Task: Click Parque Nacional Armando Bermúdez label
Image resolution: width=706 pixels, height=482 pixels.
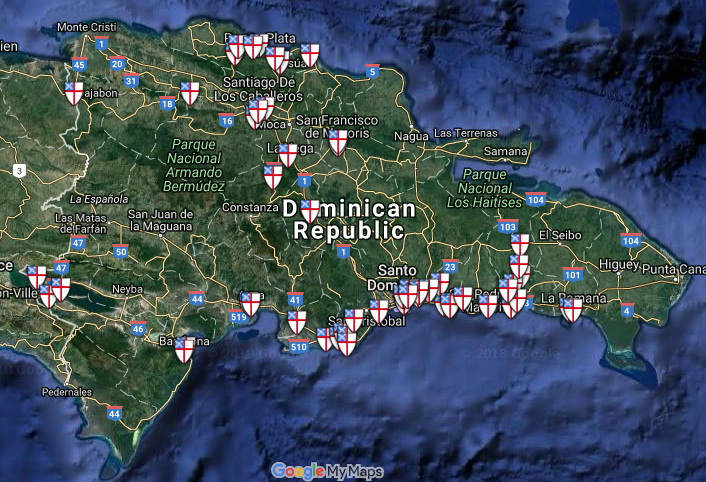Action: pos(194,165)
